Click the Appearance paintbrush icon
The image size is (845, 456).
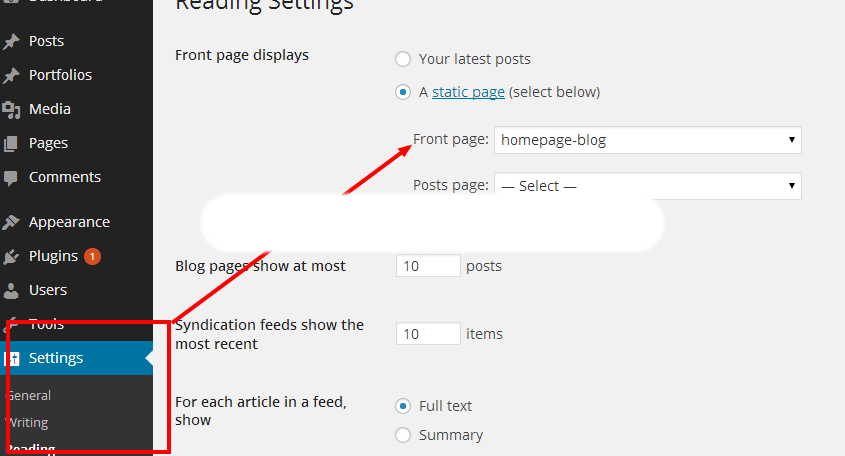[11, 223]
